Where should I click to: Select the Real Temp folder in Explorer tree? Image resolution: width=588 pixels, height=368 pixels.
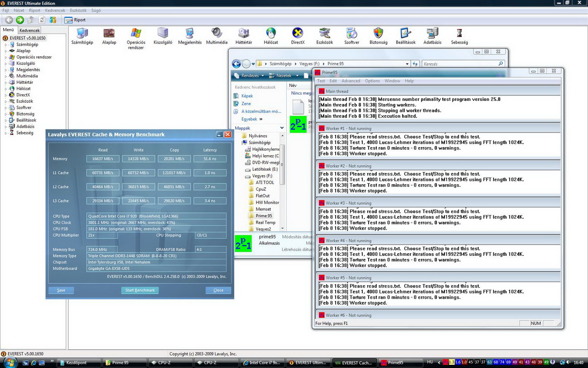[x=266, y=222]
